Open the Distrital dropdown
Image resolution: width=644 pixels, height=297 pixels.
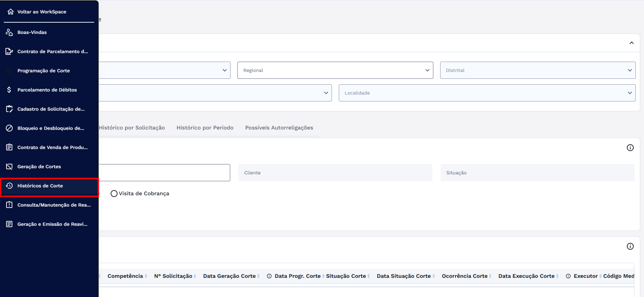click(x=537, y=70)
